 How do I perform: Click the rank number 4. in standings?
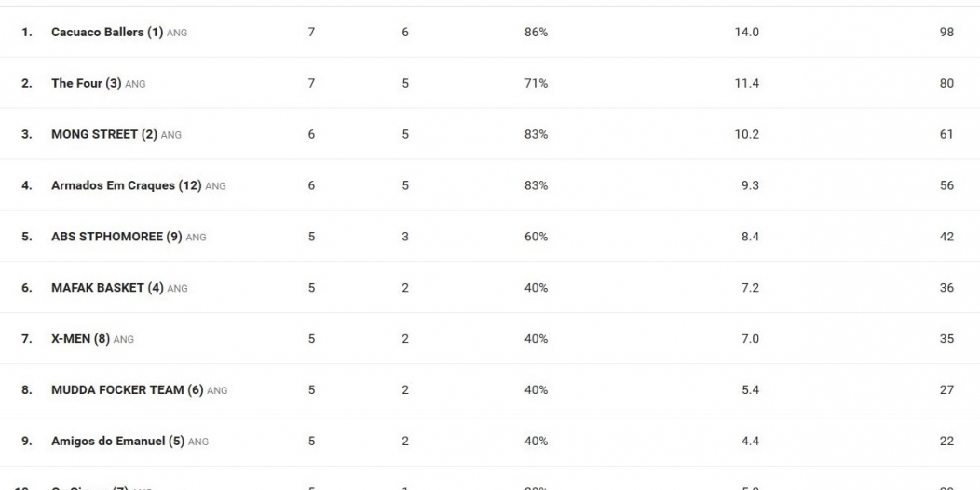click(x=27, y=185)
